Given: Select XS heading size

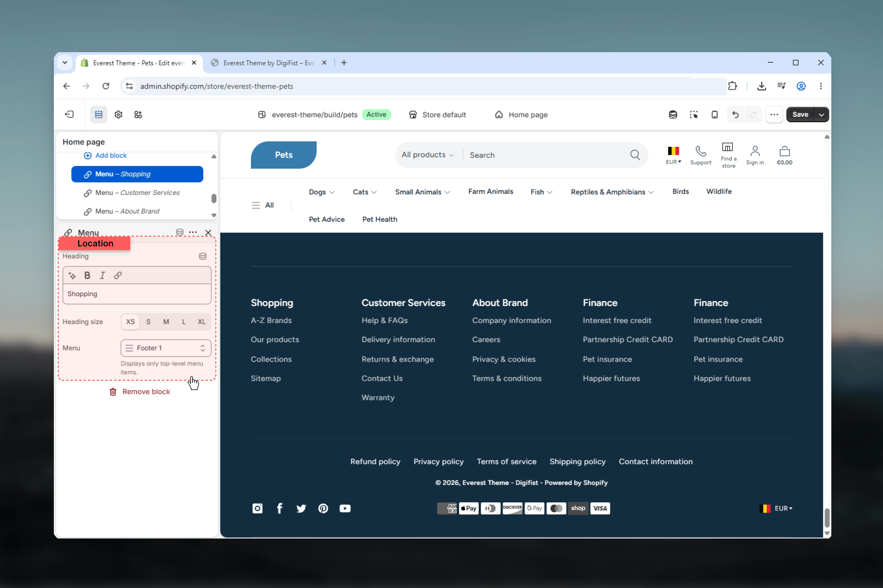Looking at the screenshot, I should click(130, 322).
